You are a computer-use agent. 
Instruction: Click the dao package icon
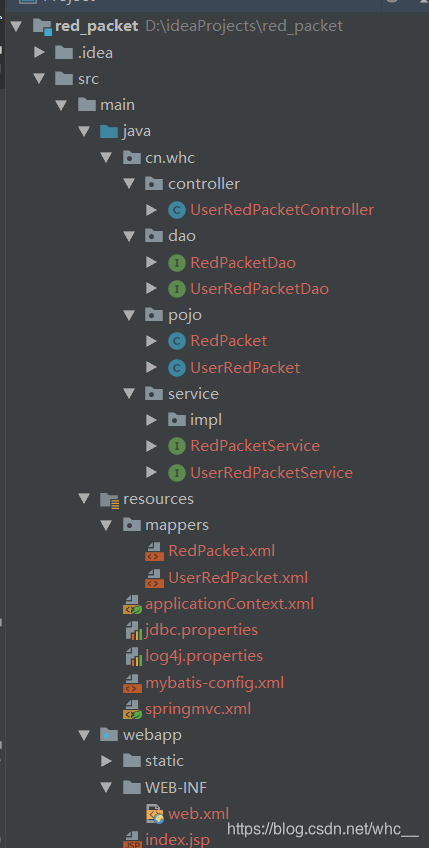pyautogui.click(x=155, y=236)
